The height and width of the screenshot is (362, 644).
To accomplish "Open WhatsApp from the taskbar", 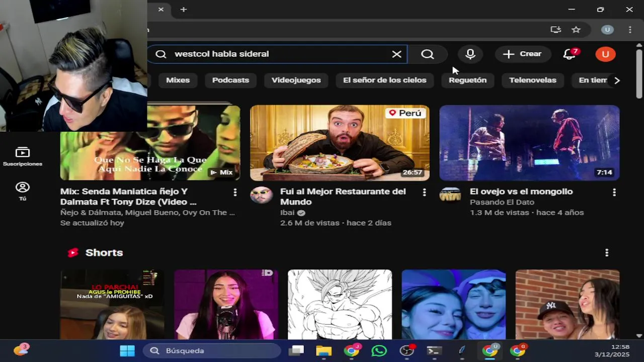I will 379,350.
